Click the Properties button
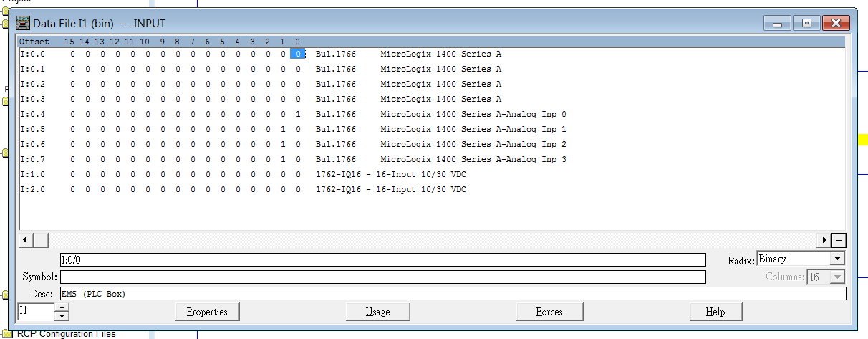The image size is (868, 339). click(x=207, y=312)
